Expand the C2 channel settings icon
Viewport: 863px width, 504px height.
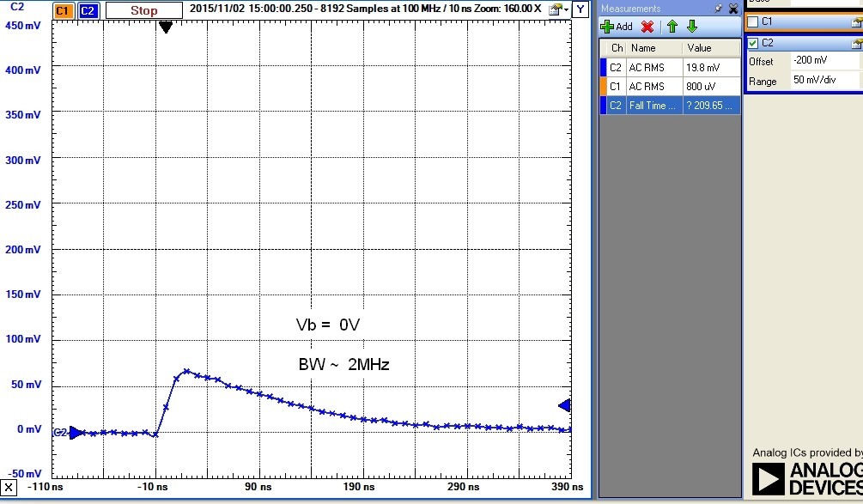pos(855,43)
